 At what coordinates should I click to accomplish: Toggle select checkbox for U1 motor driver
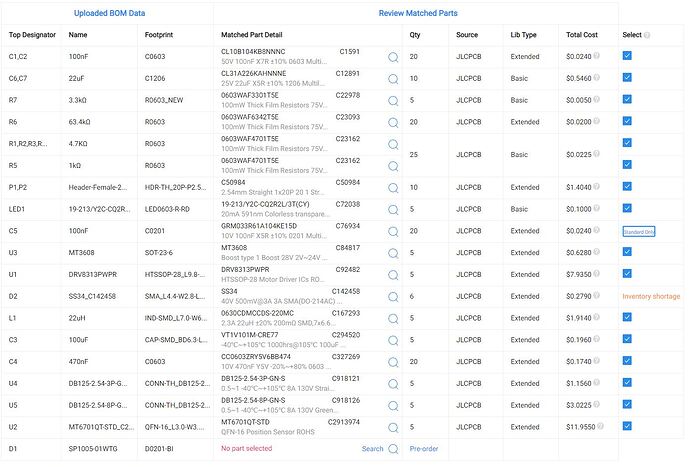627,273
